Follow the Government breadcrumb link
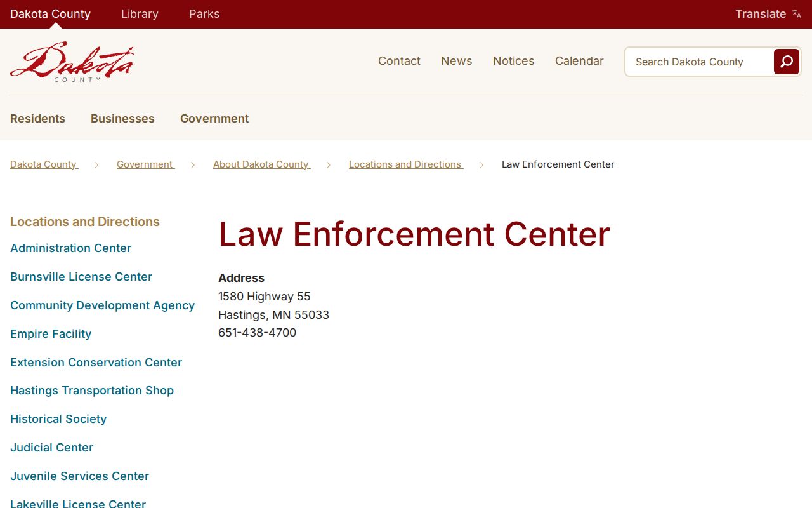 [x=145, y=164]
